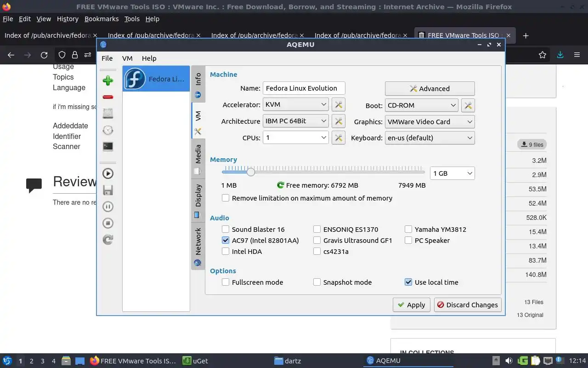Screen dimensions: 588x368
Task: Click Firefox downloads arrow icon
Action: [x=560, y=55]
